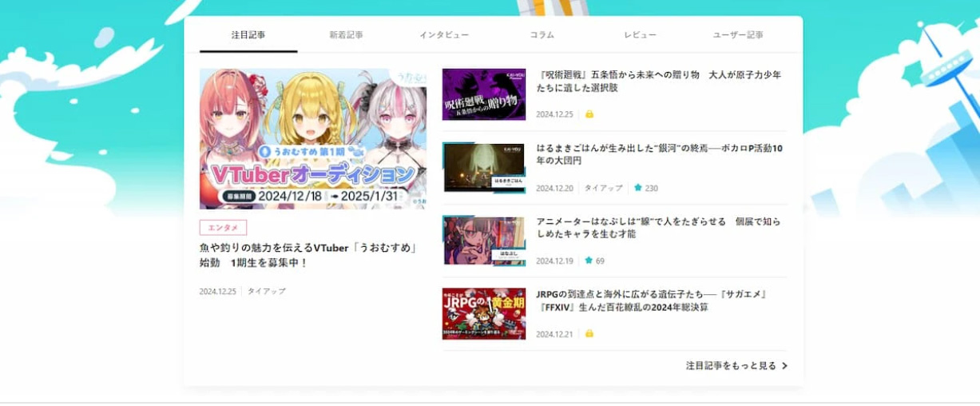The width and height of the screenshot is (980, 406).
Task: Click the star icon next to 230
Action: [x=638, y=188]
